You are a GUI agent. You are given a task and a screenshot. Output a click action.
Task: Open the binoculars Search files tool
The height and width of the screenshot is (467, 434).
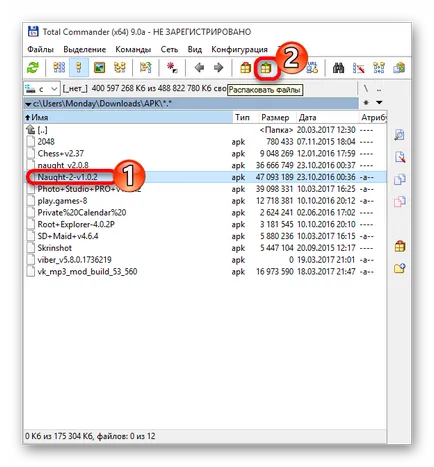pos(338,68)
